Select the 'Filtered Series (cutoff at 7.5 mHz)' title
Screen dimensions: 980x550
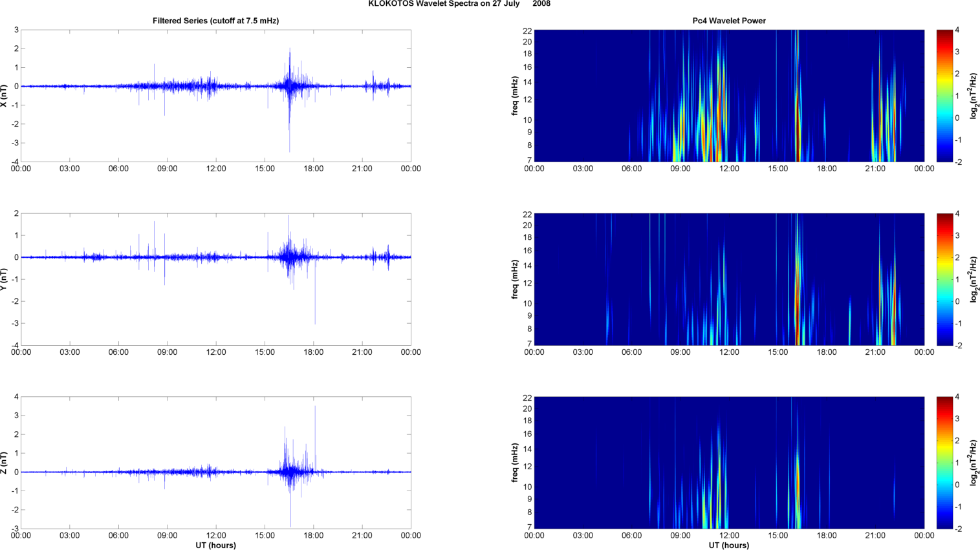[x=215, y=21]
